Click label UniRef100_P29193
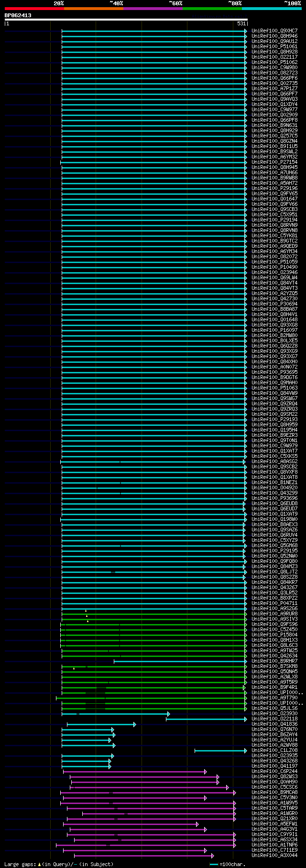306x868 pixels. click(x=274, y=419)
